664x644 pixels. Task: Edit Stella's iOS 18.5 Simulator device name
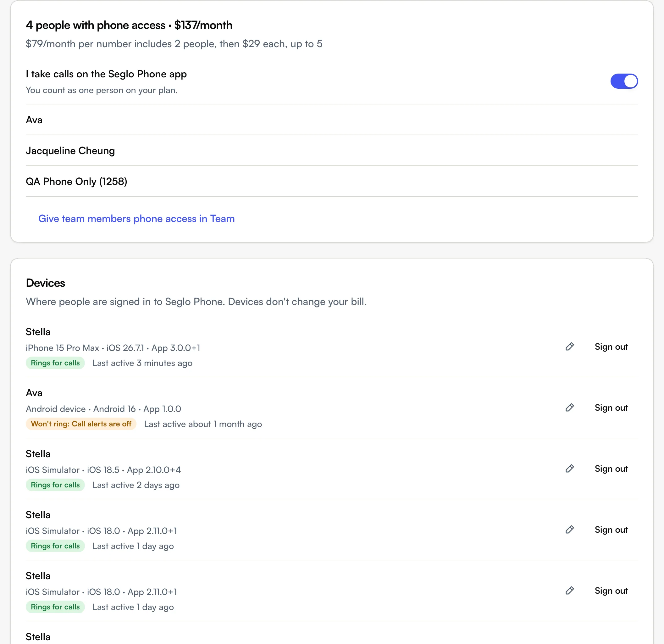click(570, 469)
